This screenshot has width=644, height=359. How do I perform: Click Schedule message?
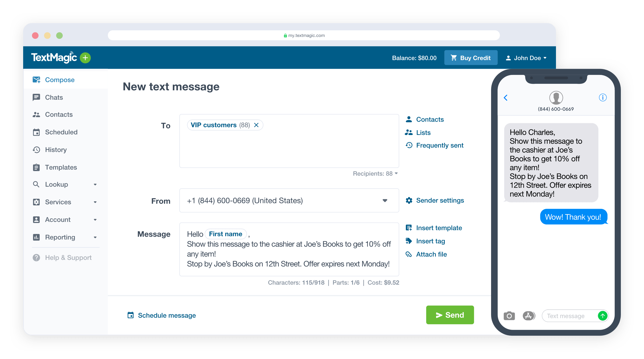(x=167, y=315)
